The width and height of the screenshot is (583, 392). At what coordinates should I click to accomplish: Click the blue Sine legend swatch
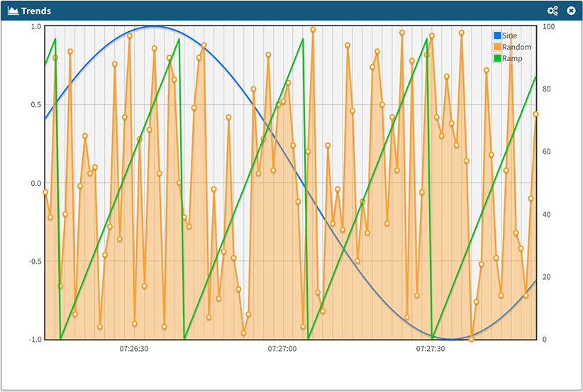click(x=496, y=35)
